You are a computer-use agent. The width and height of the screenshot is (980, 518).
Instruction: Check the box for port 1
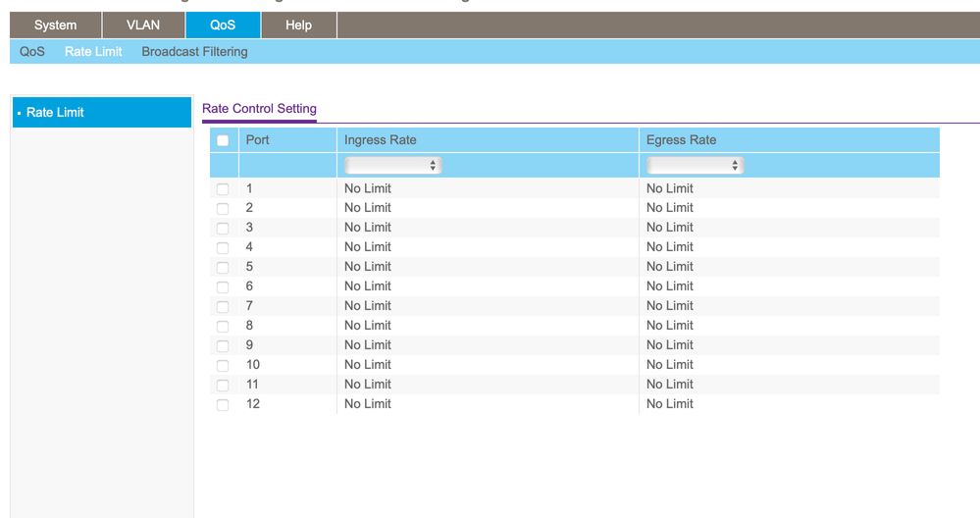223,189
